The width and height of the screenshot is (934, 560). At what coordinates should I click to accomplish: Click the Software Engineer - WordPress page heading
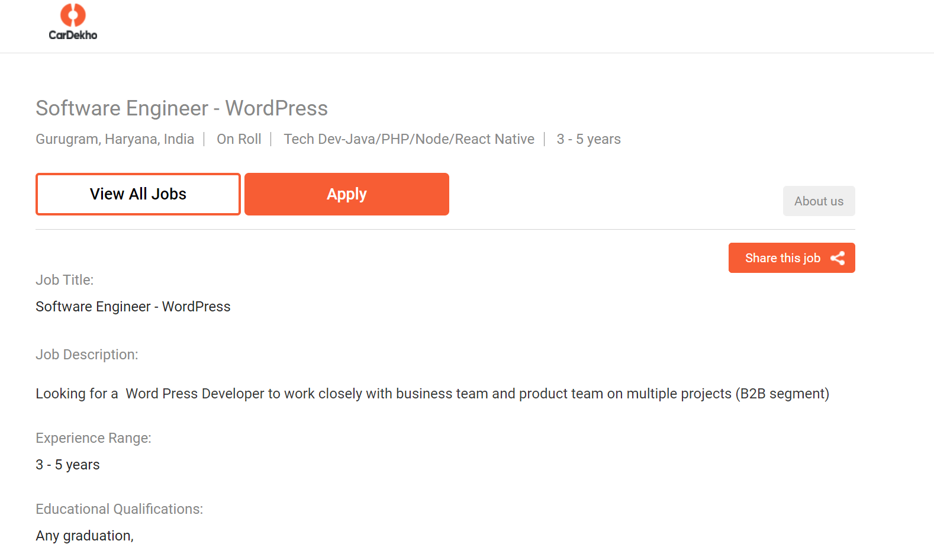(182, 108)
